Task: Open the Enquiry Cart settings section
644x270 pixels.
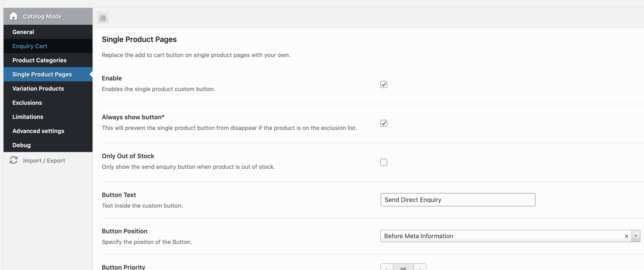Action: (x=29, y=46)
